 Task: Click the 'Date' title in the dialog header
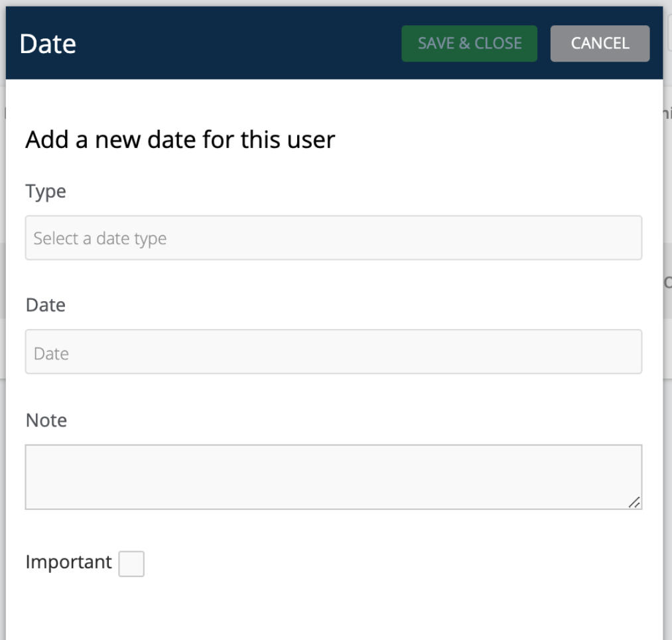point(48,44)
